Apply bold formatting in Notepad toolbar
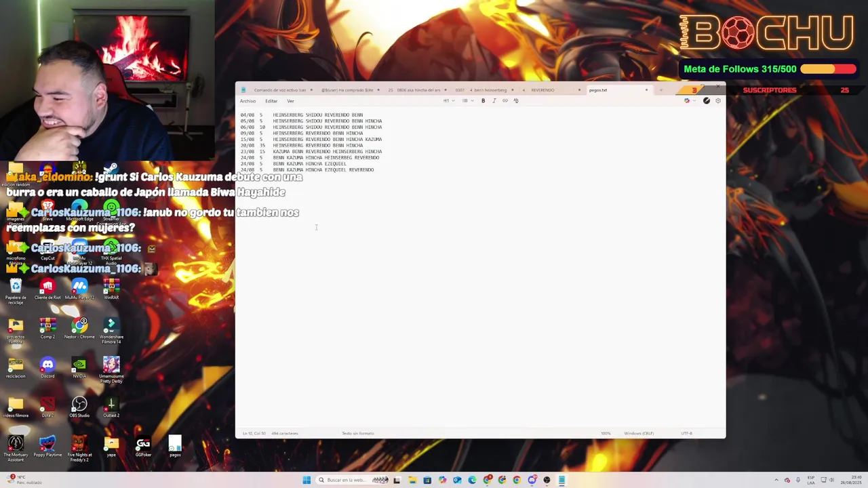868x488 pixels. pos(483,101)
